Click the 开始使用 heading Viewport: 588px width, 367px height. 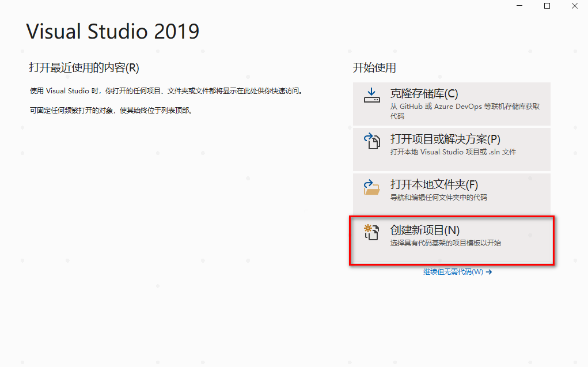tap(374, 68)
